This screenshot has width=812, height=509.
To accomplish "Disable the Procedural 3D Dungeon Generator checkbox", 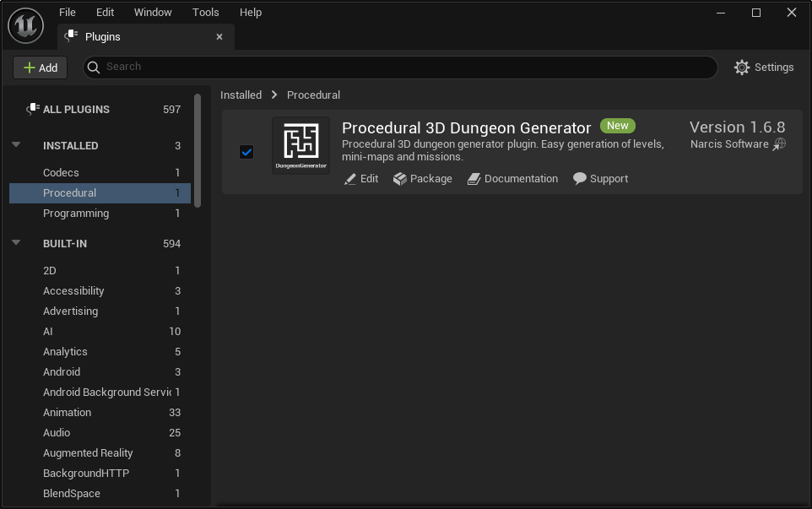I will point(246,152).
